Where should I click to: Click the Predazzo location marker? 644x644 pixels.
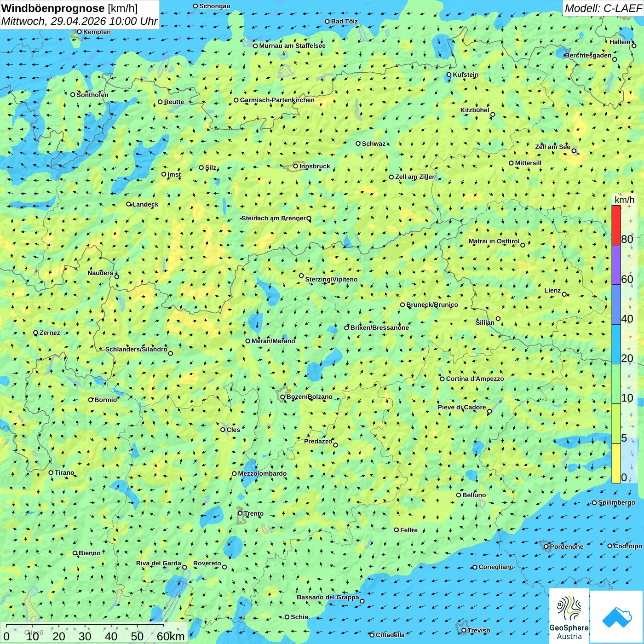click(335, 445)
